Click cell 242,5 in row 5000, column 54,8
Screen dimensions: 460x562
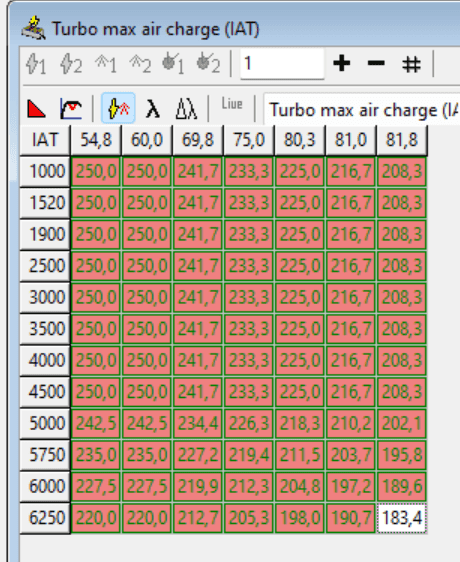96,423
